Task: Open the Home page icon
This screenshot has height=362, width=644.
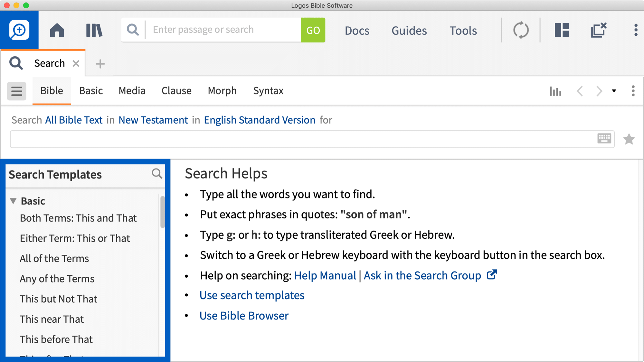Action: (57, 30)
